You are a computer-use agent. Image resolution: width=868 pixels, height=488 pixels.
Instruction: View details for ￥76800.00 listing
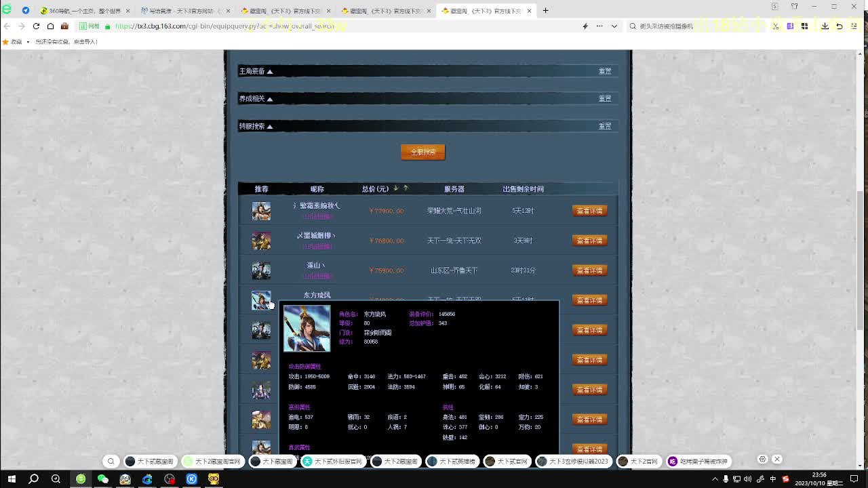click(589, 241)
